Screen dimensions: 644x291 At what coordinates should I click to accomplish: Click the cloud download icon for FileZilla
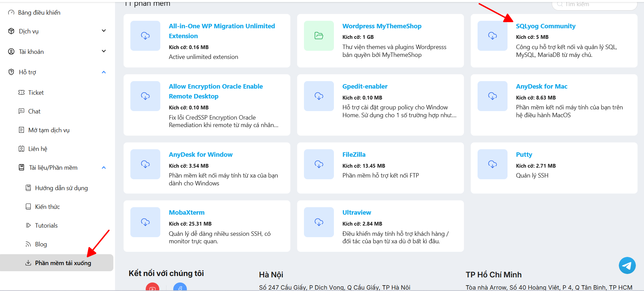click(x=319, y=164)
